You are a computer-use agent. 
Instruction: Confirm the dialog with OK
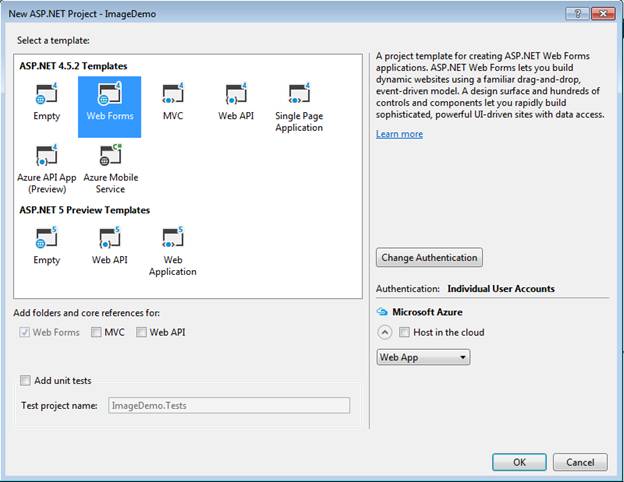519,462
